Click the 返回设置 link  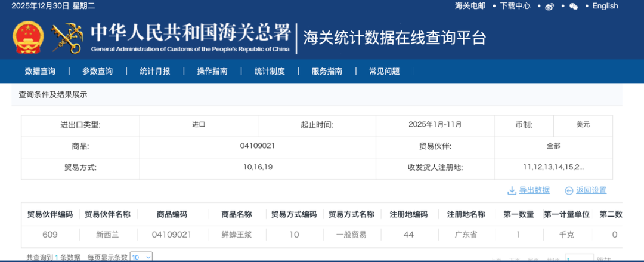click(x=592, y=190)
